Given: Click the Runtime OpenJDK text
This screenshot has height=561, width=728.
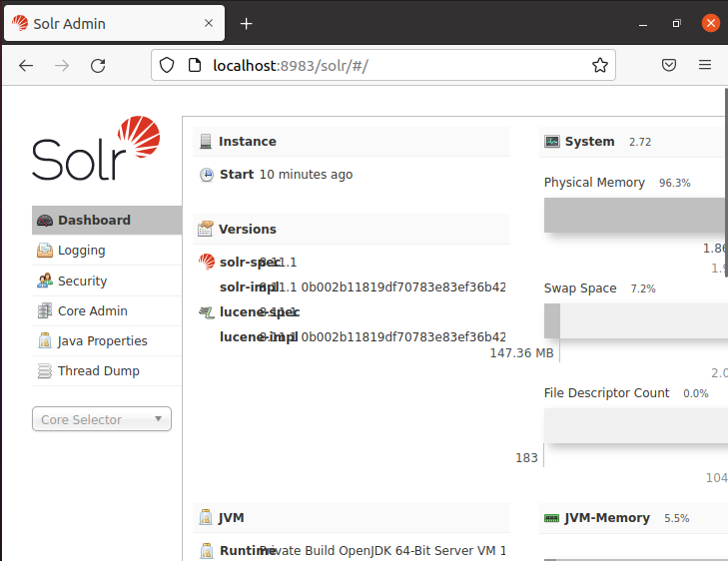Looking at the screenshot, I should coord(382,551).
